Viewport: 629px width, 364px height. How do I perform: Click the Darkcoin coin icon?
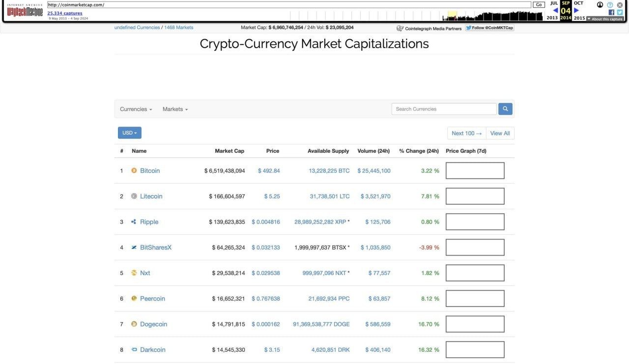click(134, 349)
